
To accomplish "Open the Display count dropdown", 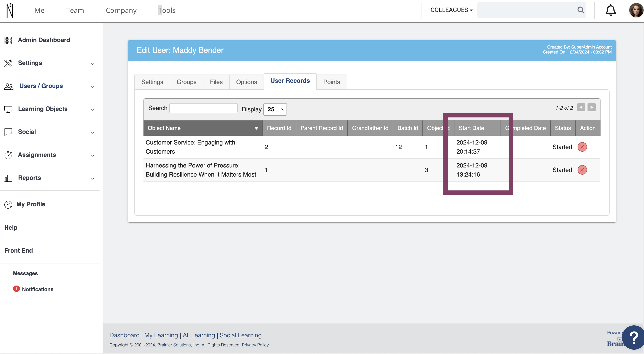I will (x=275, y=109).
